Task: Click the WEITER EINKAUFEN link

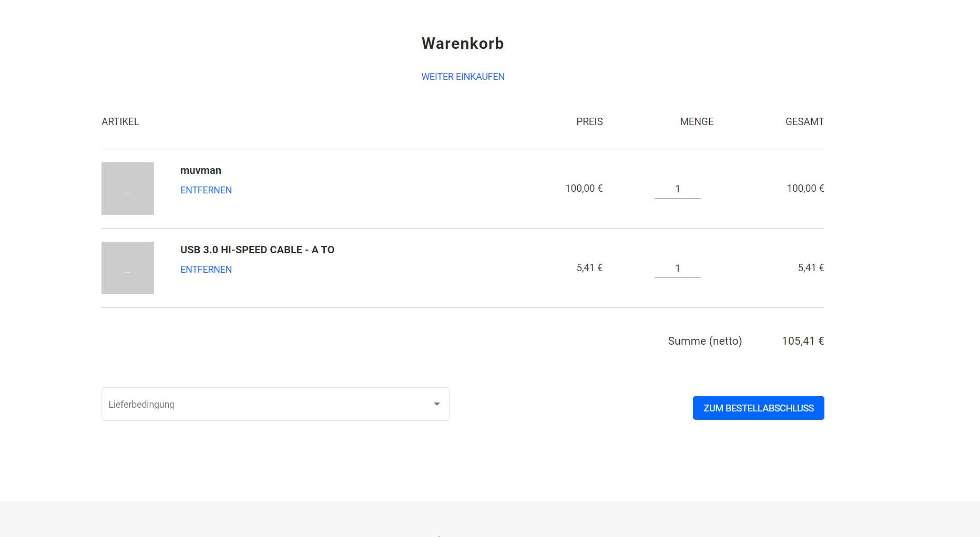Action: tap(463, 77)
